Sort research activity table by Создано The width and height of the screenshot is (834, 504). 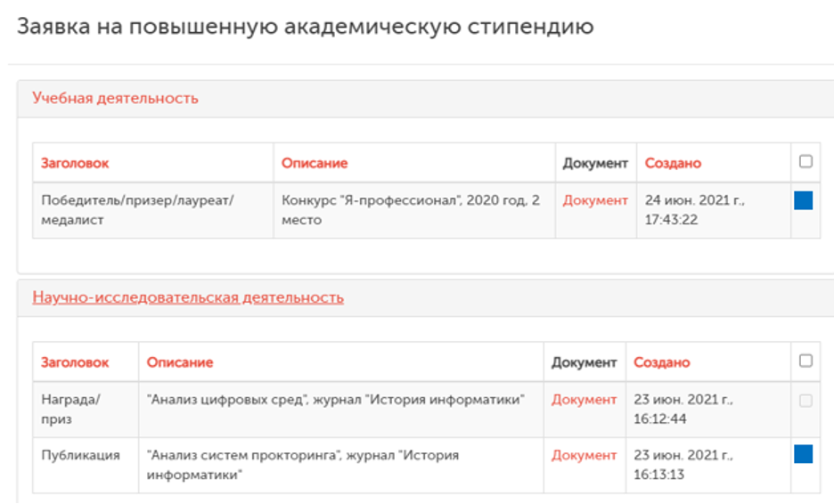[x=661, y=362]
